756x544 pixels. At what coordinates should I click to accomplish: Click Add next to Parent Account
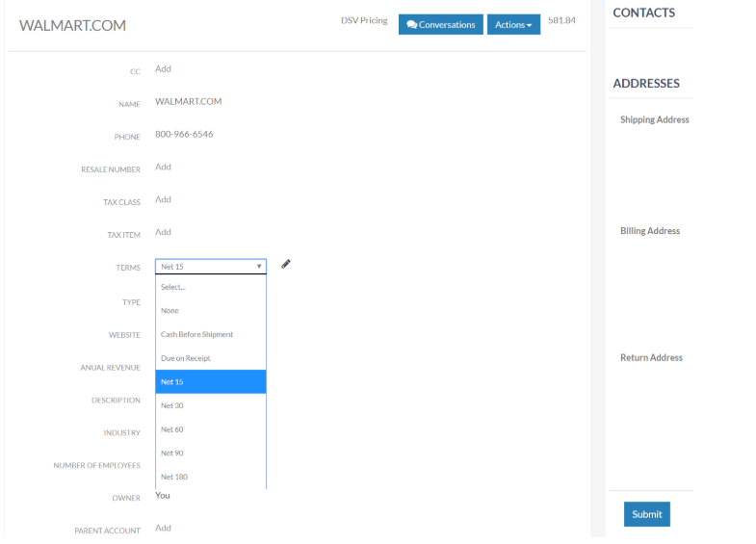(x=163, y=528)
